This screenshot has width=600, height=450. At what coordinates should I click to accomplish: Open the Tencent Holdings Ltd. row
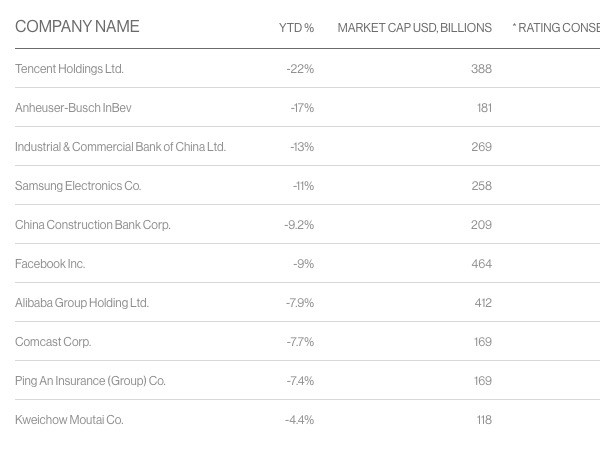(69, 69)
